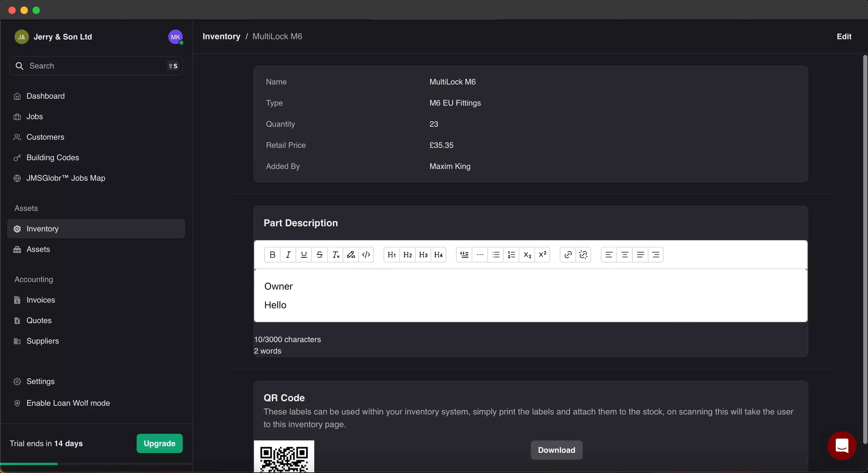Image resolution: width=868 pixels, height=473 pixels.
Task: Justify the text alignment
Action: pyautogui.click(x=640, y=255)
